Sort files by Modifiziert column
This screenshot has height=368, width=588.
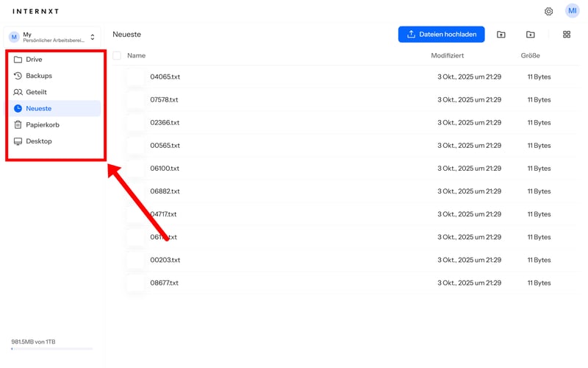tap(447, 55)
